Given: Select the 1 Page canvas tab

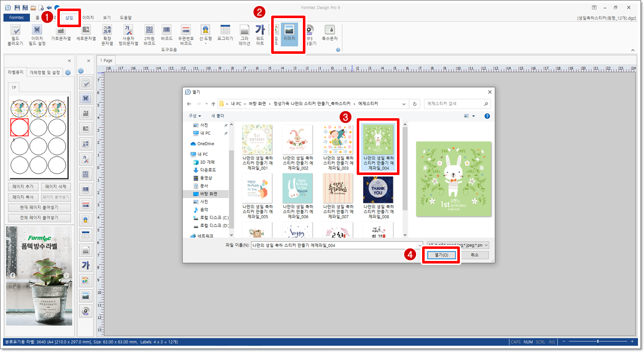Looking at the screenshot, I should 106,60.
